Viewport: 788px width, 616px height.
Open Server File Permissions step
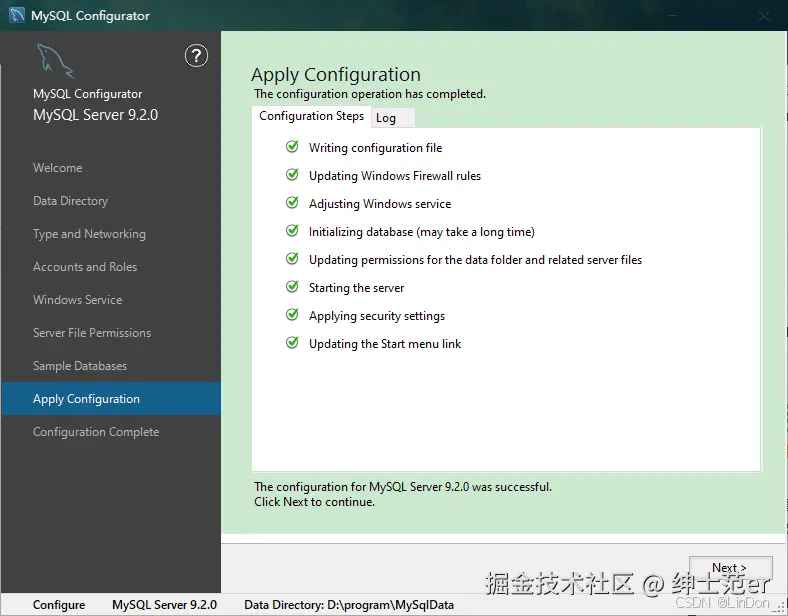coord(92,333)
